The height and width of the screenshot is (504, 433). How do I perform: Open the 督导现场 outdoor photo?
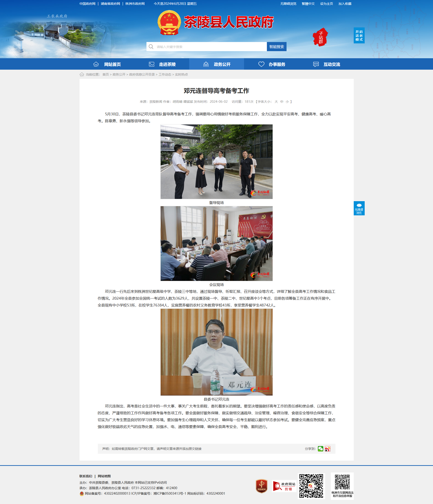point(216,162)
